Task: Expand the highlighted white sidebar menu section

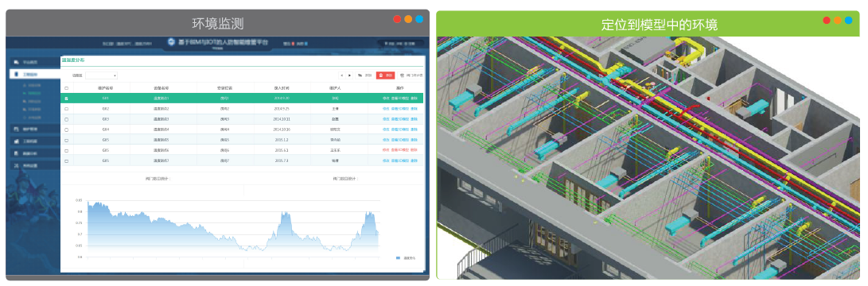Action: pos(36,74)
